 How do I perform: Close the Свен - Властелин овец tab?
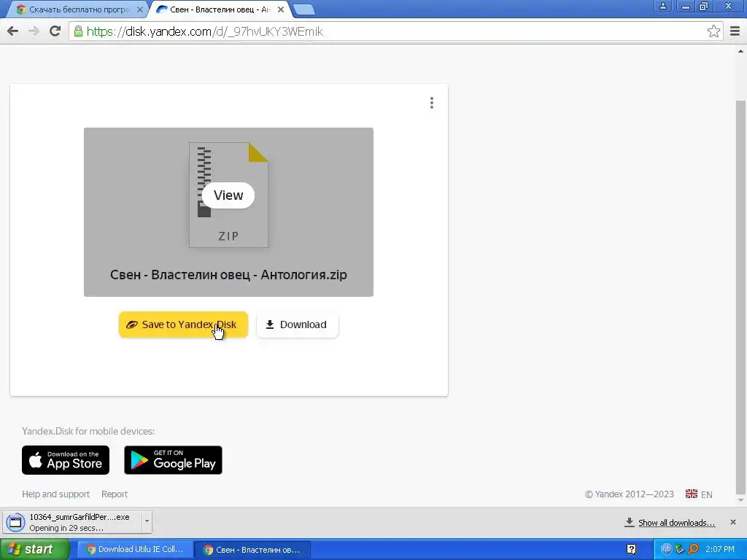click(x=281, y=9)
